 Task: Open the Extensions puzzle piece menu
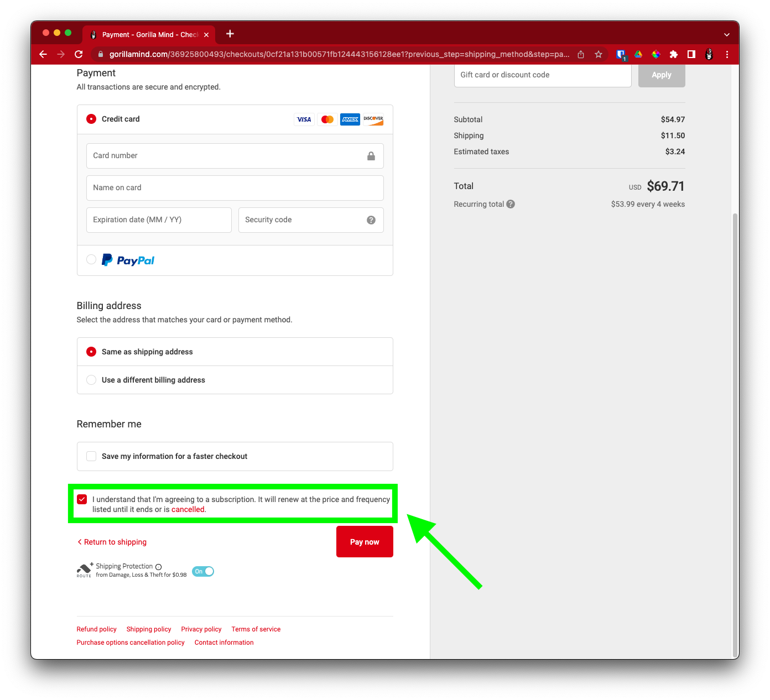pos(673,54)
